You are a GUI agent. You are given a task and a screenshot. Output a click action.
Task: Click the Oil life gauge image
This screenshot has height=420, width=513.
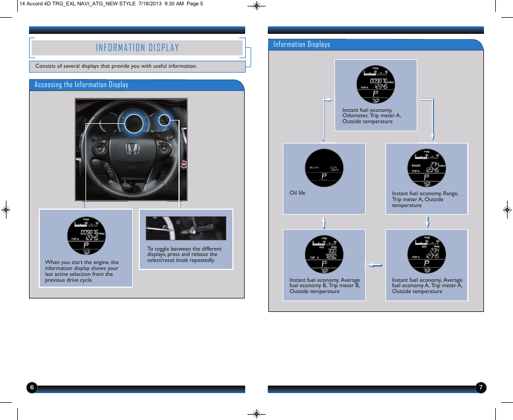[324, 168]
